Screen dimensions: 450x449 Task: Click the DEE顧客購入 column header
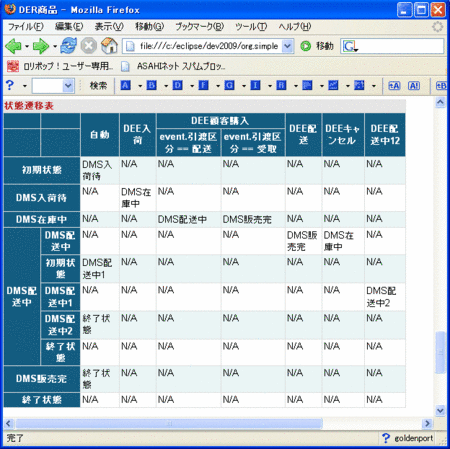coord(220,121)
